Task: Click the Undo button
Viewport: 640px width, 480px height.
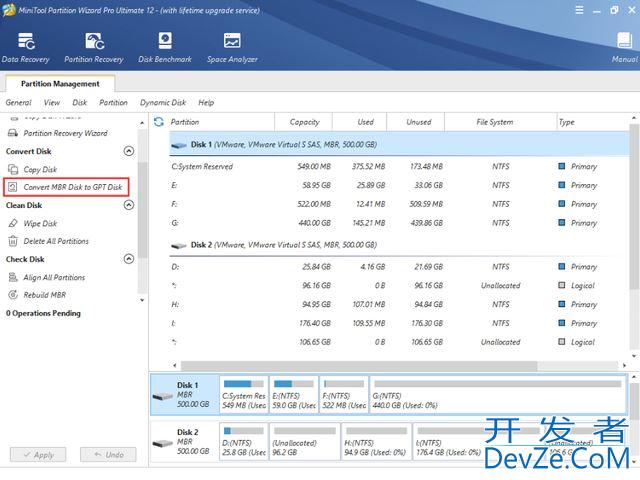Action: (x=108, y=455)
